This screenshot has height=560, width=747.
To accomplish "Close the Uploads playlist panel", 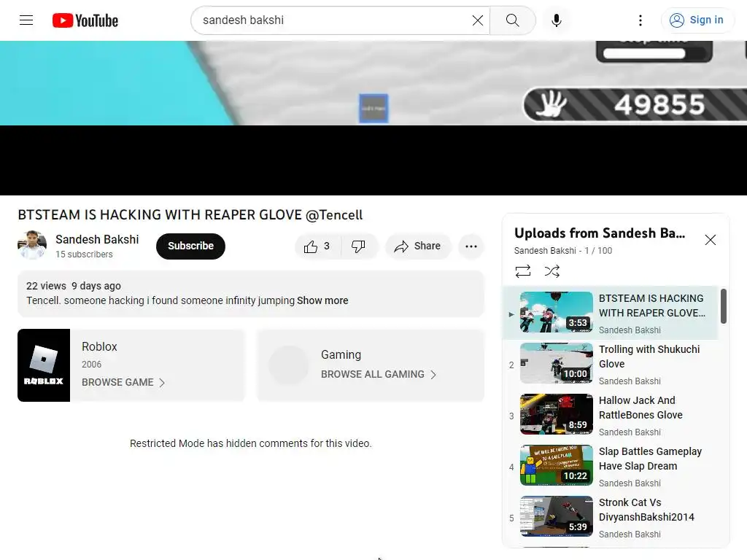I will tap(711, 239).
